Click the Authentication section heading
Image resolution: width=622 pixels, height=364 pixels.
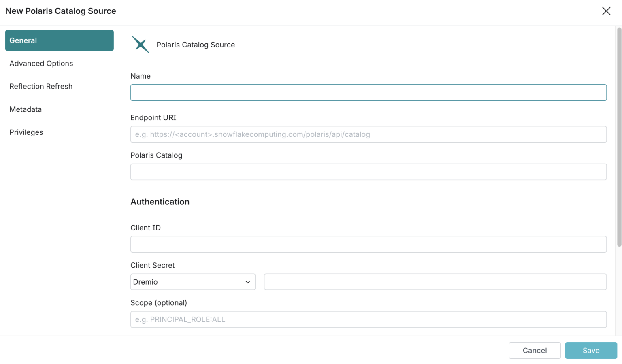click(x=160, y=202)
